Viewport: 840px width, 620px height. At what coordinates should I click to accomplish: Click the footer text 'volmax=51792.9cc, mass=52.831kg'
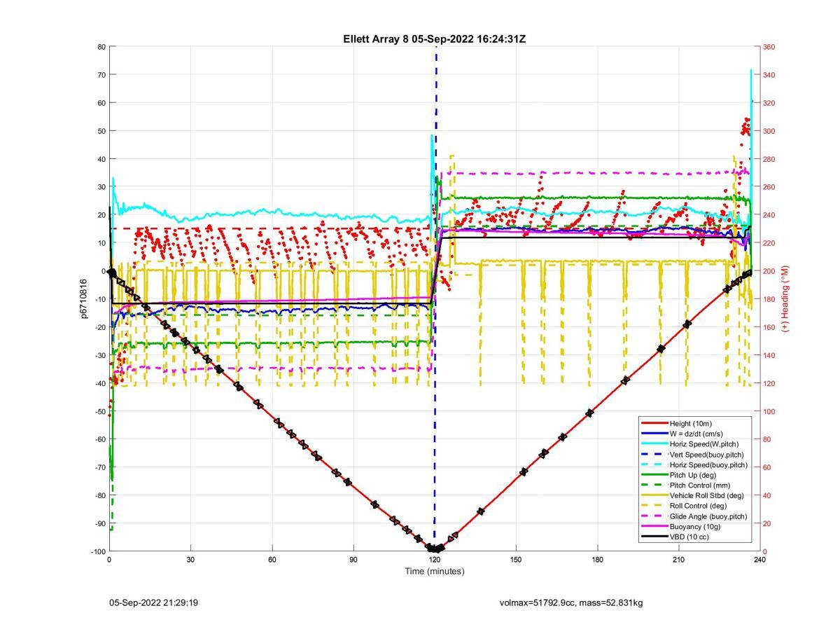click(571, 602)
